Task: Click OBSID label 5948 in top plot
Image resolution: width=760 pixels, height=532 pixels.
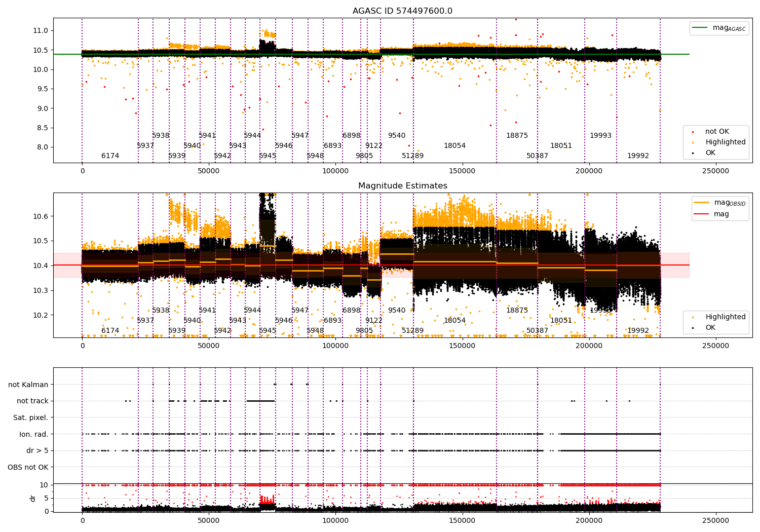Action: coord(315,156)
